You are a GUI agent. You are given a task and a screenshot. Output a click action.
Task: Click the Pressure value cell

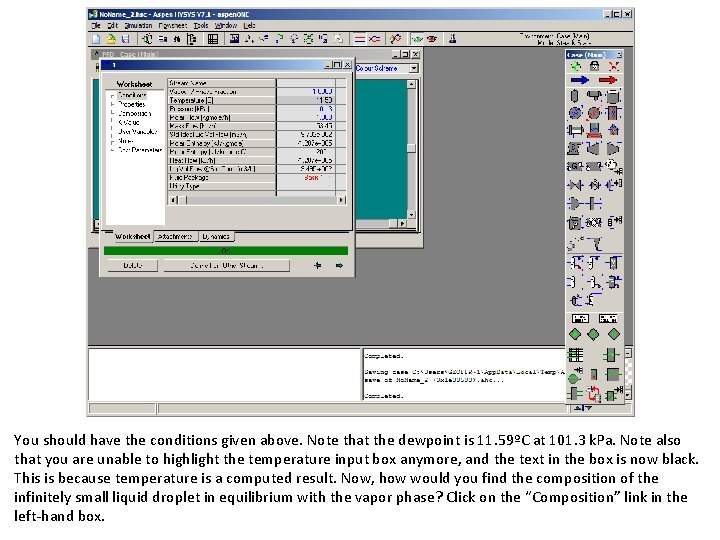306,109
